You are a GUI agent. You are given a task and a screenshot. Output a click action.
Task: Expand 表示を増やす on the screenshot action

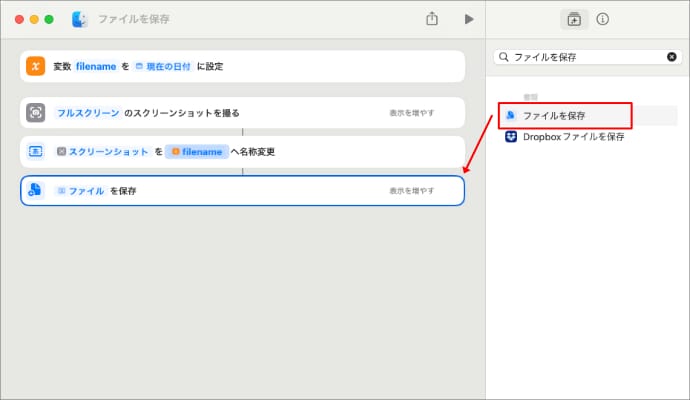pyautogui.click(x=412, y=113)
